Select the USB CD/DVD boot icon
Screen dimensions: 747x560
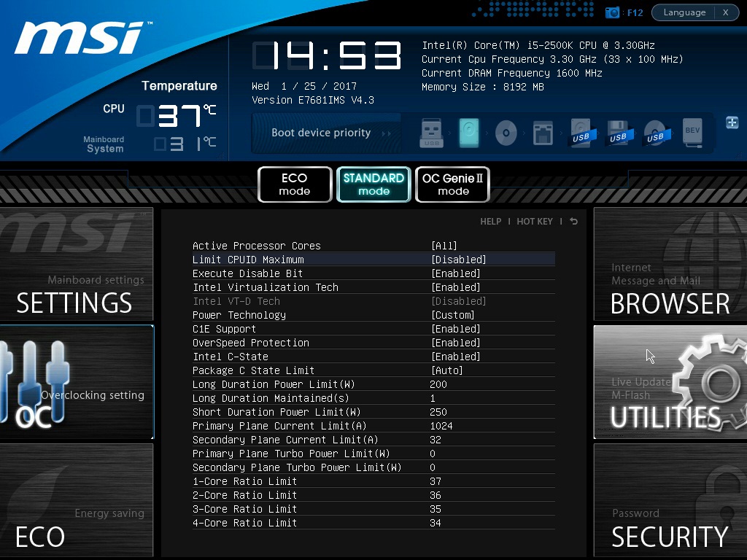pos(656,133)
